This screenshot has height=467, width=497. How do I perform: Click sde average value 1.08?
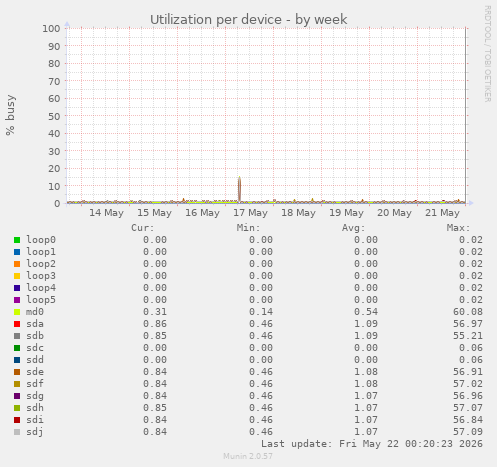click(366, 372)
